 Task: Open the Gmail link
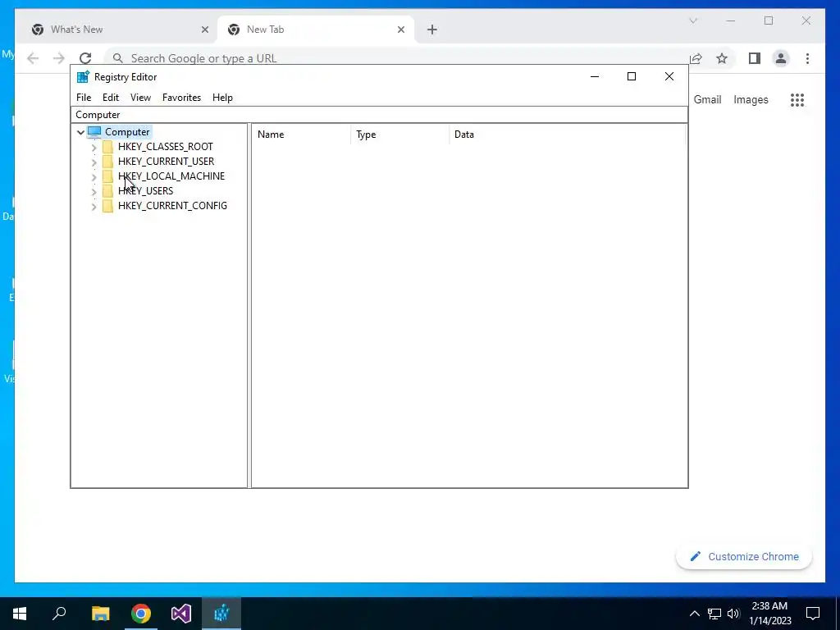coord(707,99)
